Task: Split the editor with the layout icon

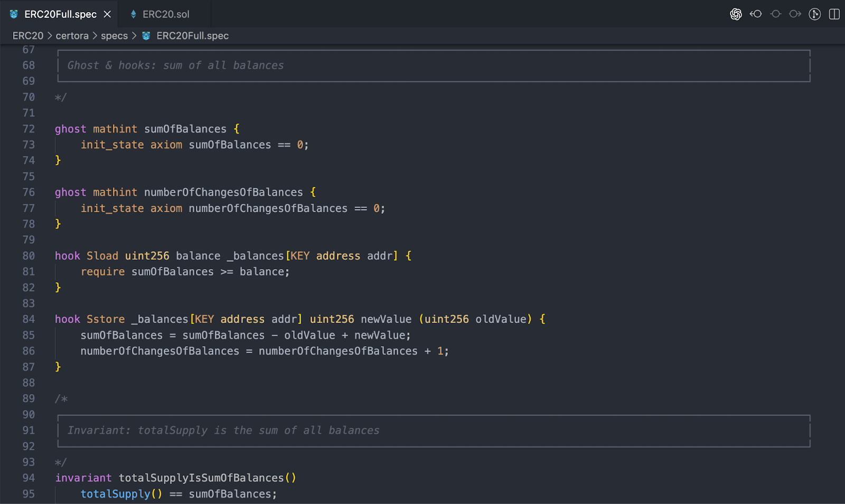Action: coord(834,14)
